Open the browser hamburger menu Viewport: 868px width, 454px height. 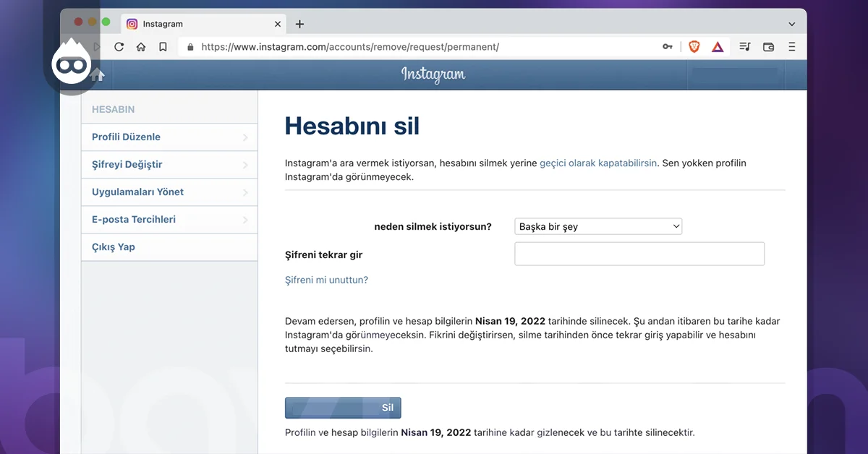pyautogui.click(x=792, y=46)
